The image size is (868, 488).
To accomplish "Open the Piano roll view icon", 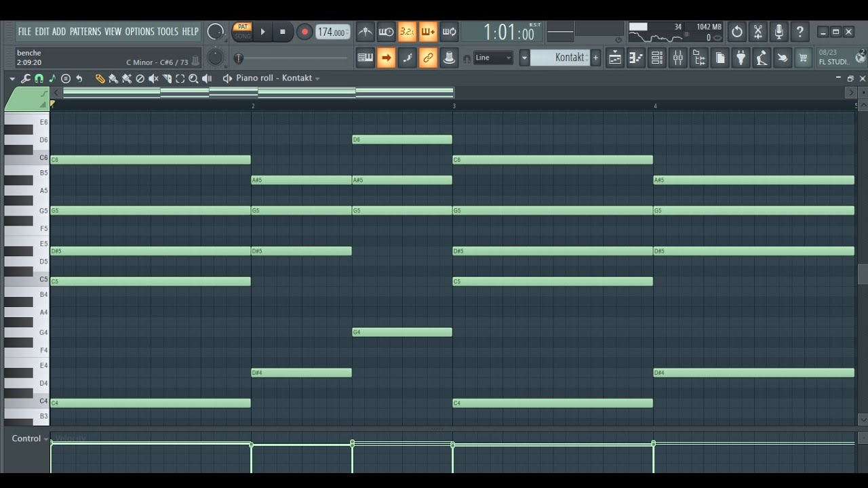I will tap(635, 58).
